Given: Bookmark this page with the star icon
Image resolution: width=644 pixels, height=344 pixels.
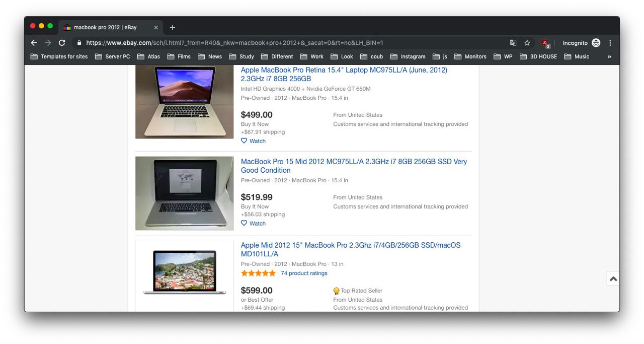Looking at the screenshot, I should [527, 43].
